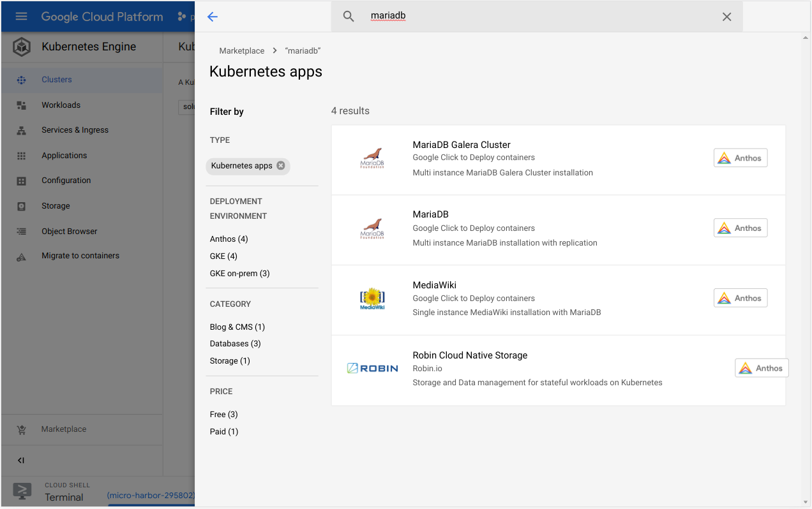Click the search magnifier icon
812x509 pixels.
click(348, 17)
